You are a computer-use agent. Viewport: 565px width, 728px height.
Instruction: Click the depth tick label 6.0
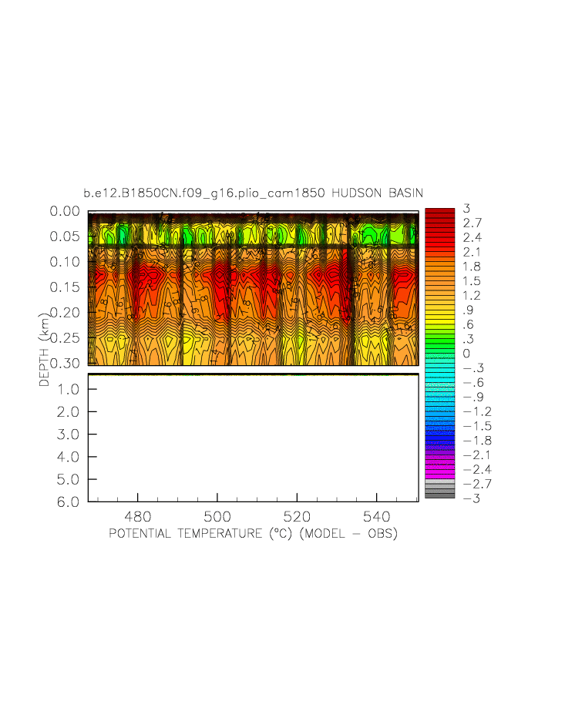70,502
